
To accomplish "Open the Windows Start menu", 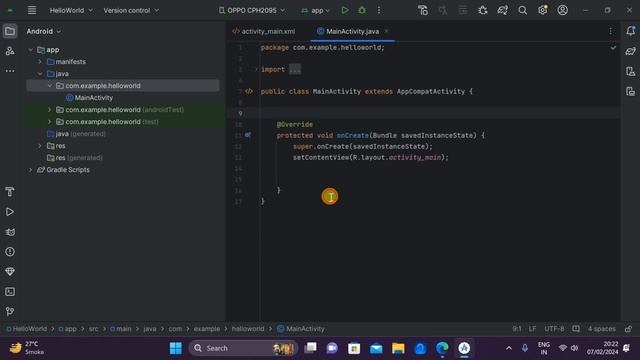I will point(176,348).
